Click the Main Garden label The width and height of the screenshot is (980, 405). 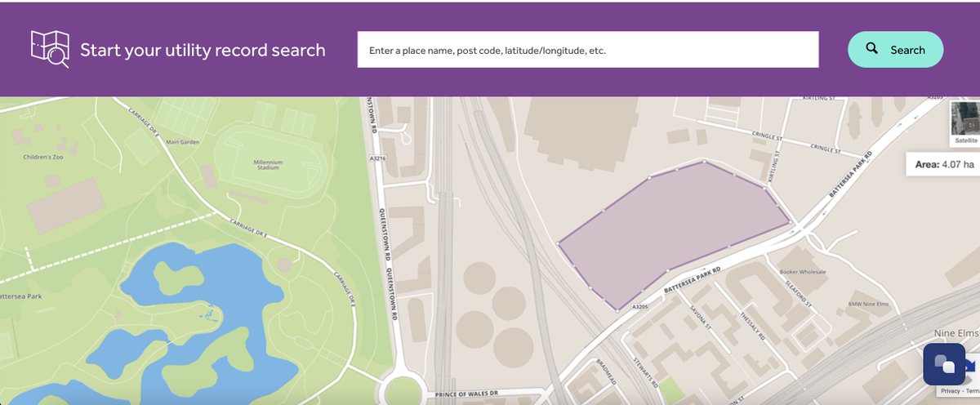[183, 141]
